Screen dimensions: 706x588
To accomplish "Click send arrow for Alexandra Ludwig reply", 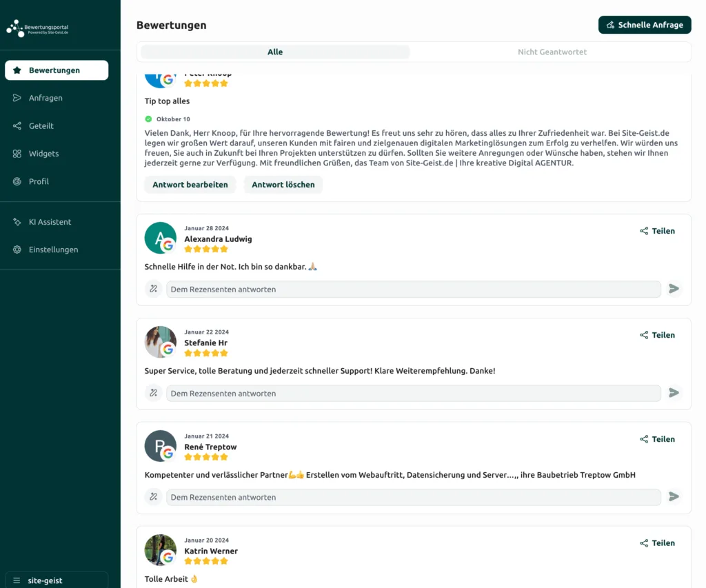I will click(674, 289).
